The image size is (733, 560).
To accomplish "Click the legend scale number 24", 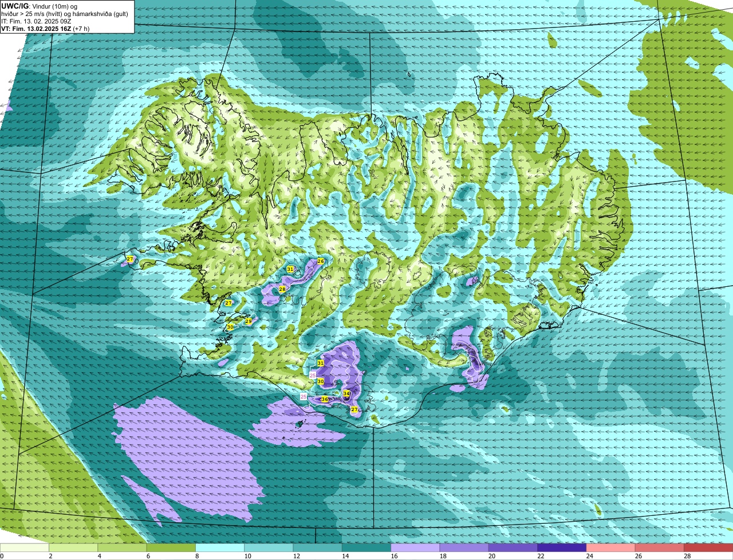I will point(589,556).
